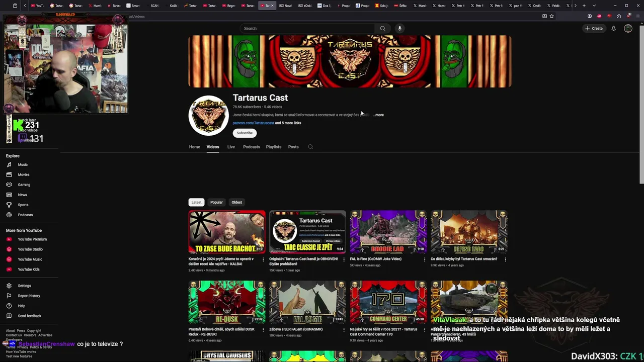Viewport: 644px width, 362px height.
Task: Search within channel using magnifier icon
Action: [x=310, y=147]
